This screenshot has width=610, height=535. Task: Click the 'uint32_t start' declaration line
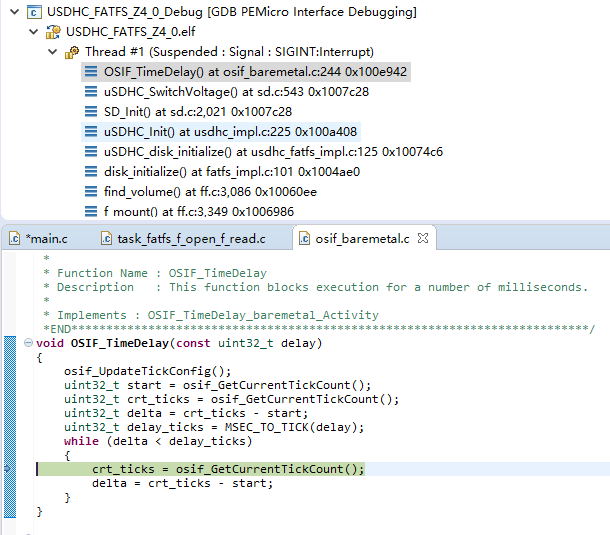217,385
